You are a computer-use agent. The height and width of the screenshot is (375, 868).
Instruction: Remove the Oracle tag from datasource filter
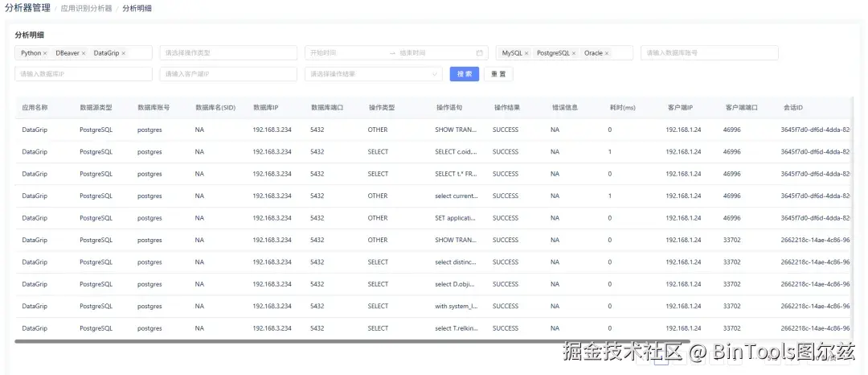[x=607, y=53]
